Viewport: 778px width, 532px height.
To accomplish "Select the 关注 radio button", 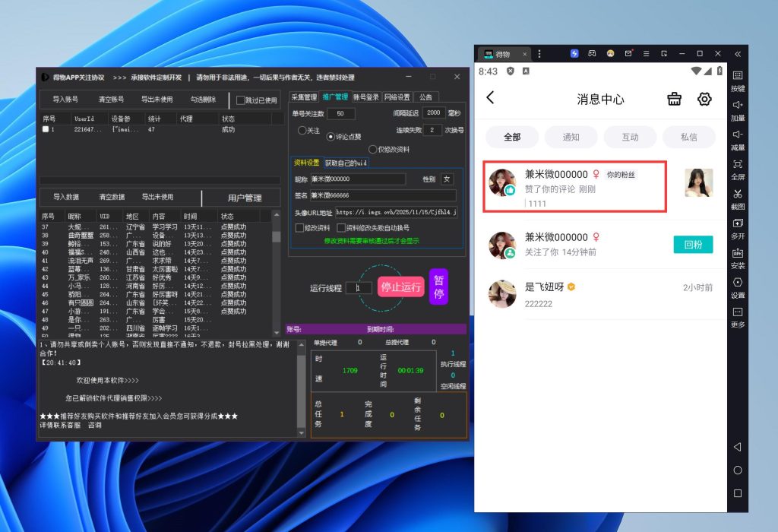I will coord(302,131).
